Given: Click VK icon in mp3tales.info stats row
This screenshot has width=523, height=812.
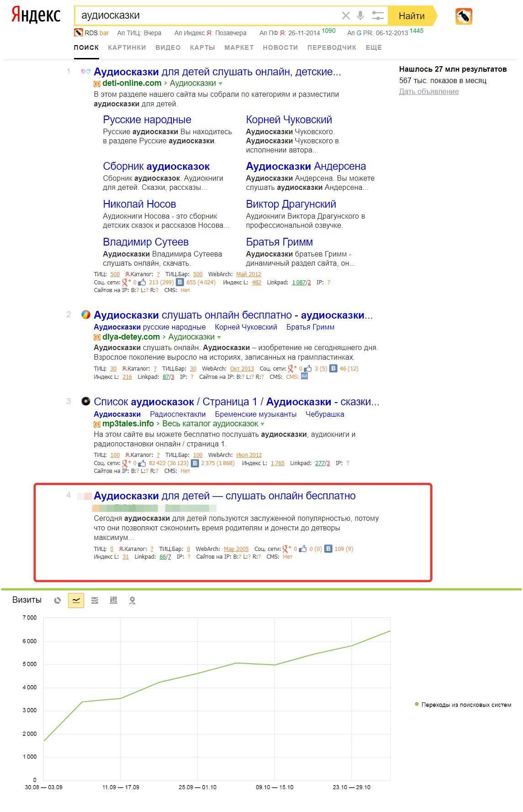Looking at the screenshot, I should tap(195, 463).
